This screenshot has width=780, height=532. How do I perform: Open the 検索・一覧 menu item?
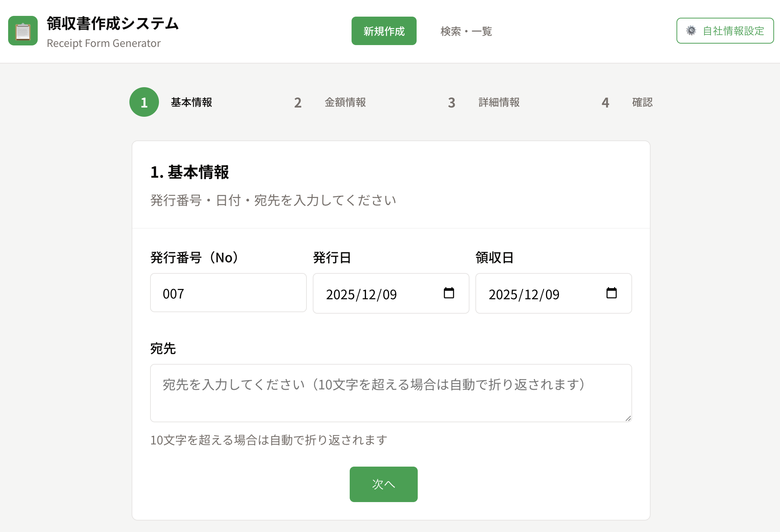coord(466,31)
